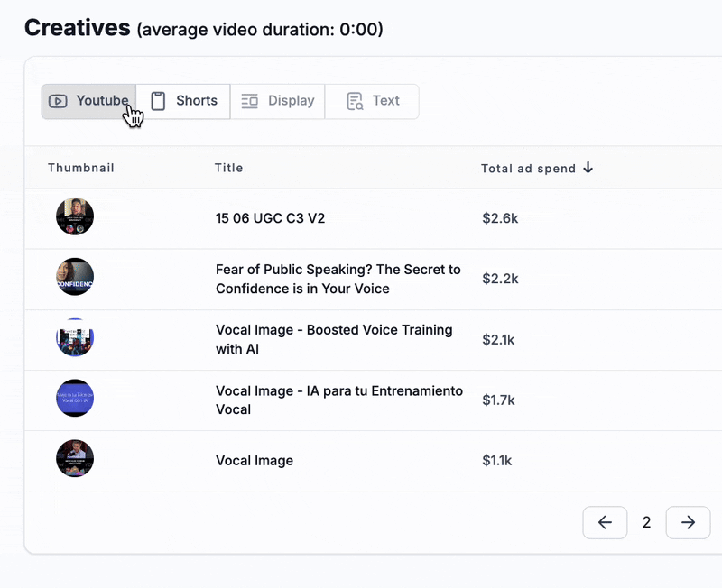This screenshot has height=588, width=722.
Task: Click the IA para tu Entrenamiento Vocal thumbnail
Action: [75, 399]
